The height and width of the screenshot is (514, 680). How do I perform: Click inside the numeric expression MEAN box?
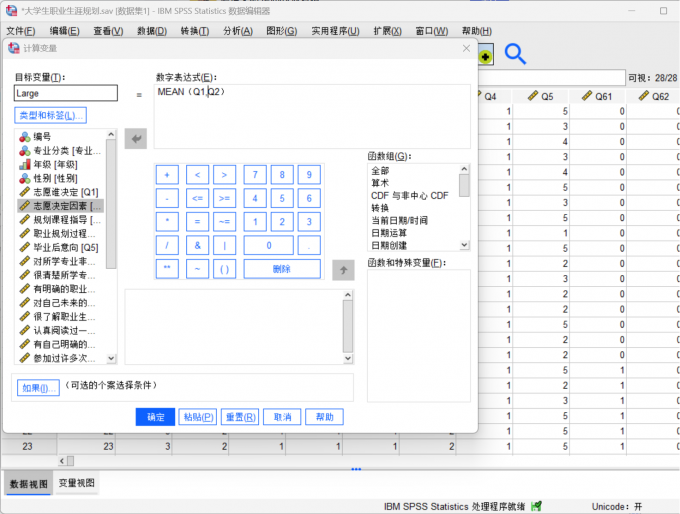[312, 117]
